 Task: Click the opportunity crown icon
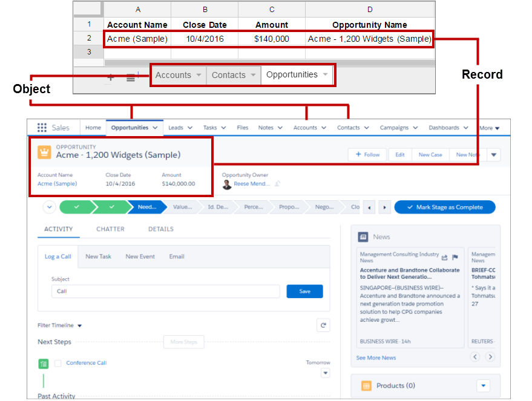tap(44, 152)
